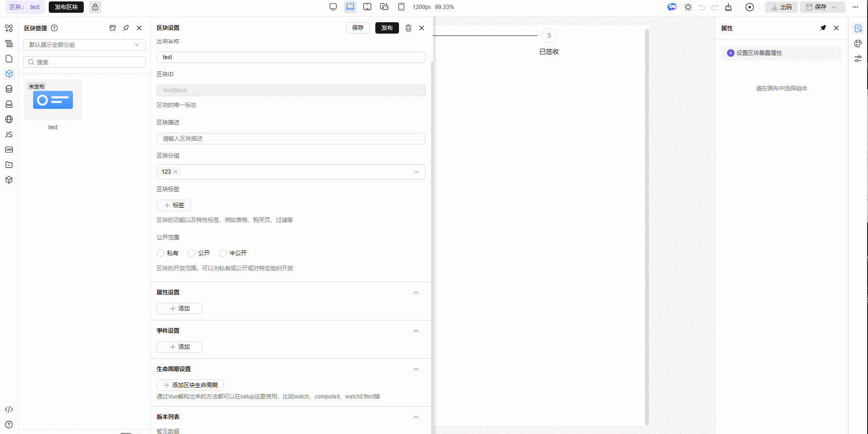Click the black 发布区块 button at top
The image size is (868, 434).
66,7
